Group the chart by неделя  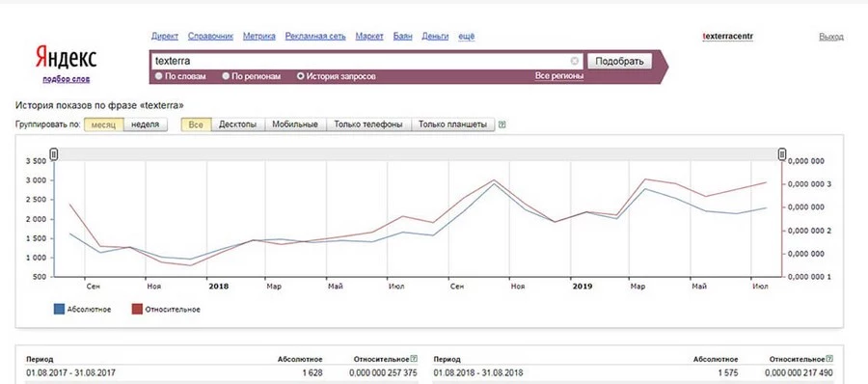tap(145, 124)
